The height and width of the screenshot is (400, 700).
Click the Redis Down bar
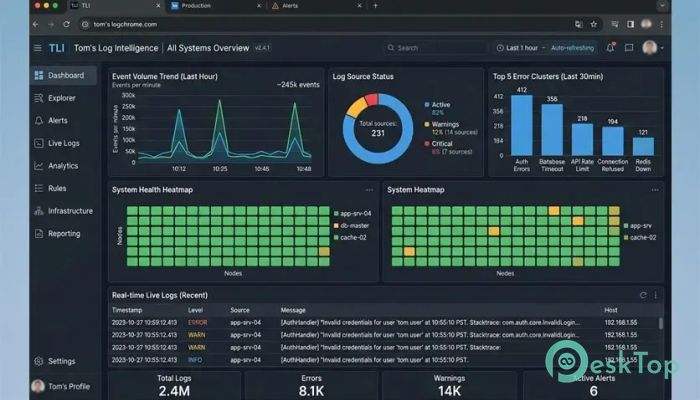pos(643,146)
